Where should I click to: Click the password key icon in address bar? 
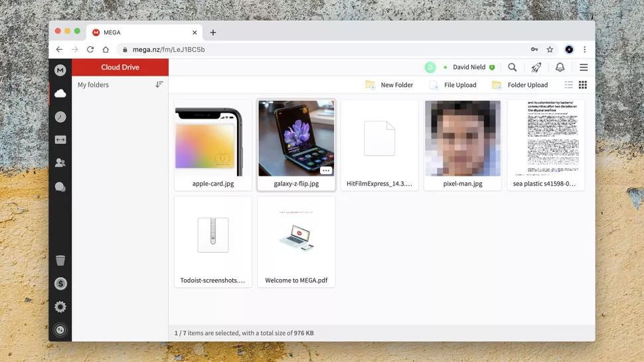pos(534,49)
